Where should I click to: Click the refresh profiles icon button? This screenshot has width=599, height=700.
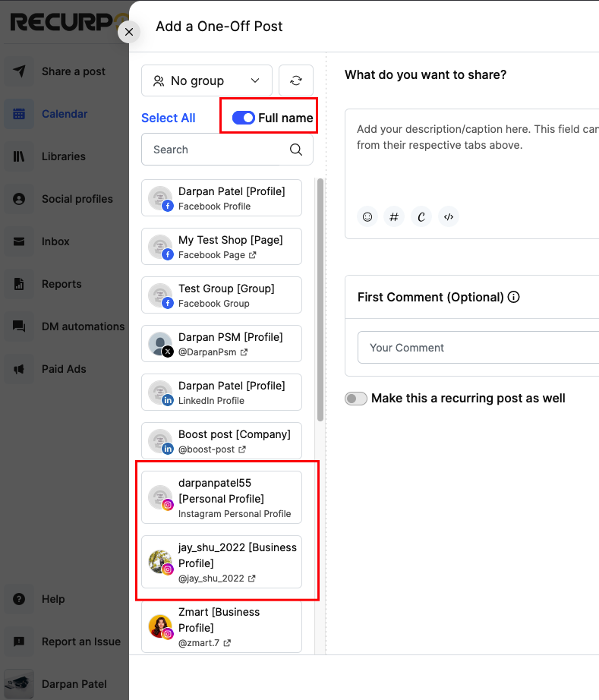pyautogui.click(x=296, y=80)
